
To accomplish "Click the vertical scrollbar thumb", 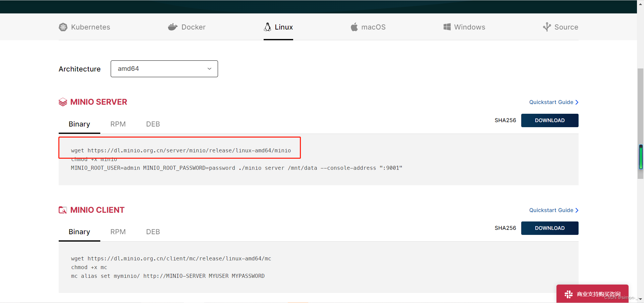I will coord(641,124).
